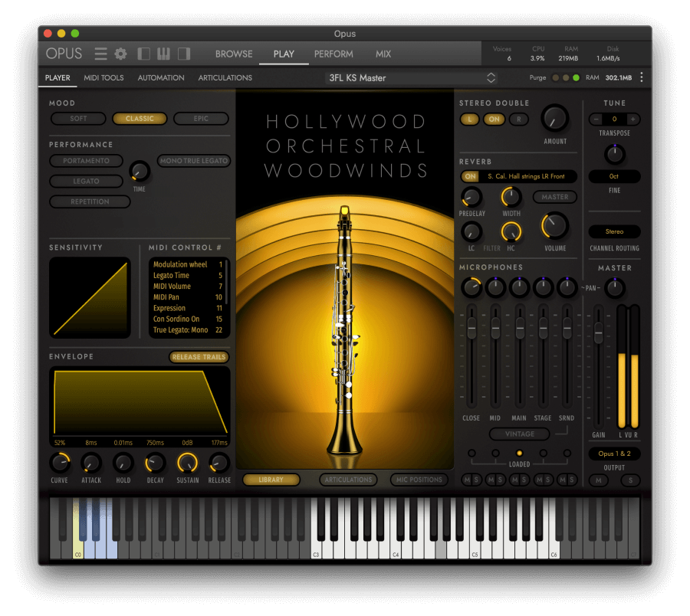Enable Legato performance mode
The height and width of the screenshot is (616, 690).
point(86,181)
